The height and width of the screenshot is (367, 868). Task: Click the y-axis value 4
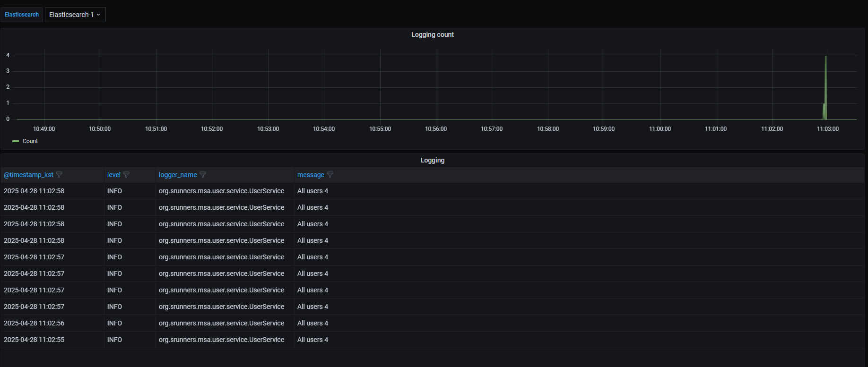tap(8, 55)
